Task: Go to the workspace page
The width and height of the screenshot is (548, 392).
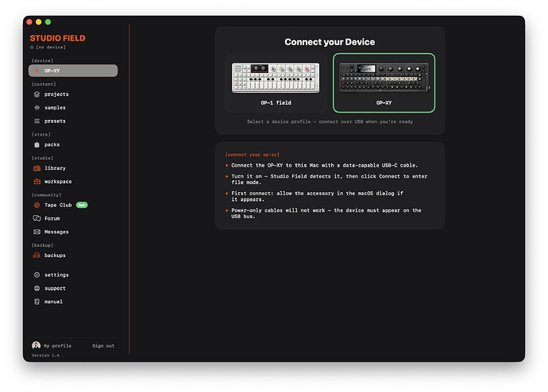Action: coord(73,182)
